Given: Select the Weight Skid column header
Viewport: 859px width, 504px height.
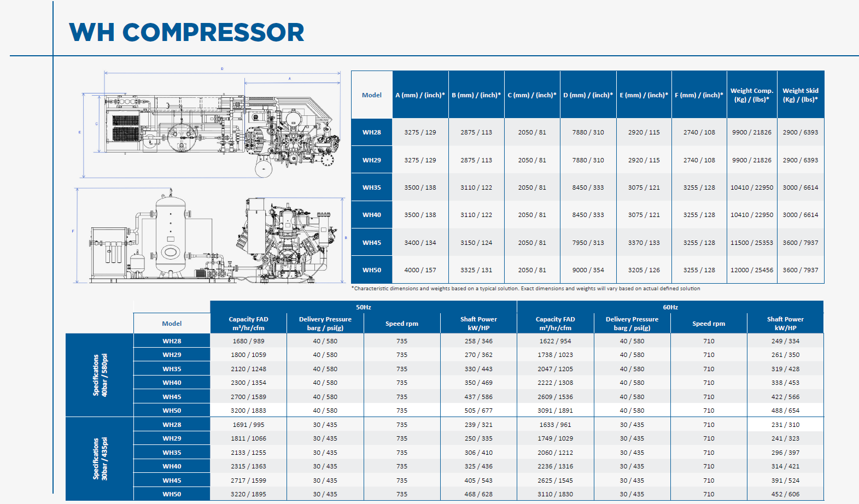Looking at the screenshot, I should pos(800,95).
